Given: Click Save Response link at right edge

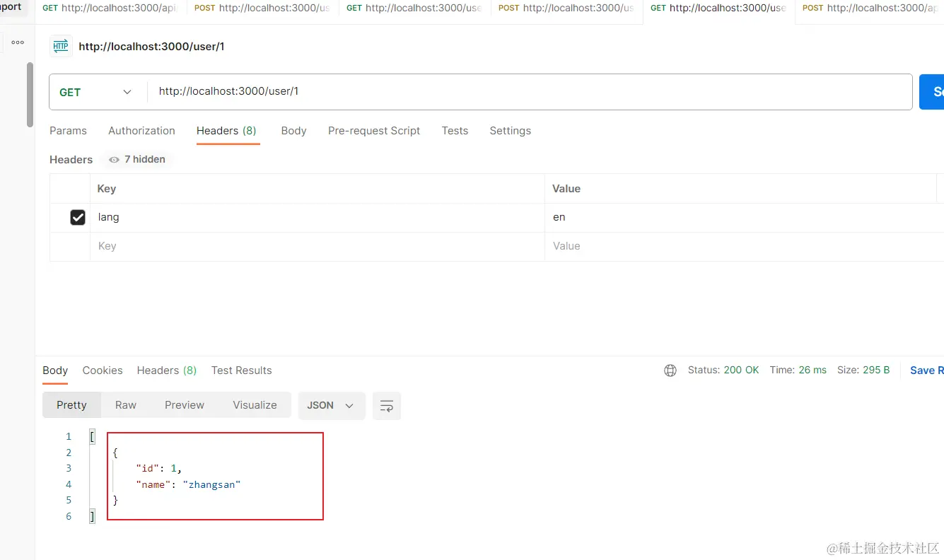Looking at the screenshot, I should 926,371.
